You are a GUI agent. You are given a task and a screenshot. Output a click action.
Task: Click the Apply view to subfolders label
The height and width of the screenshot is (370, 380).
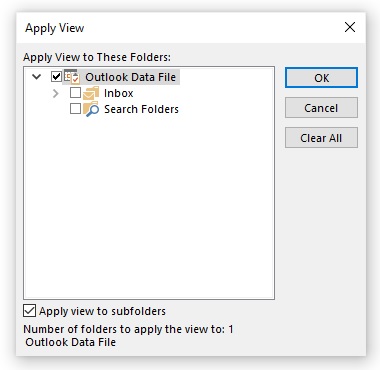(102, 311)
